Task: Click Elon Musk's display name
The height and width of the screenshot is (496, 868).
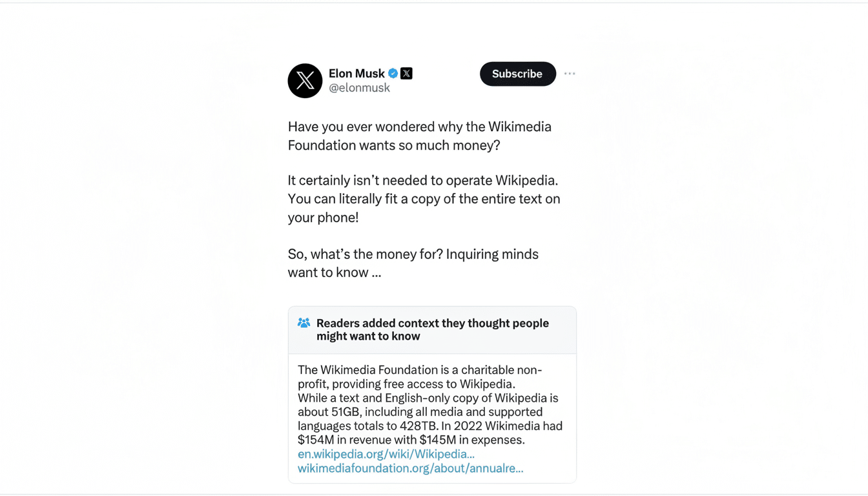Action: click(x=356, y=73)
